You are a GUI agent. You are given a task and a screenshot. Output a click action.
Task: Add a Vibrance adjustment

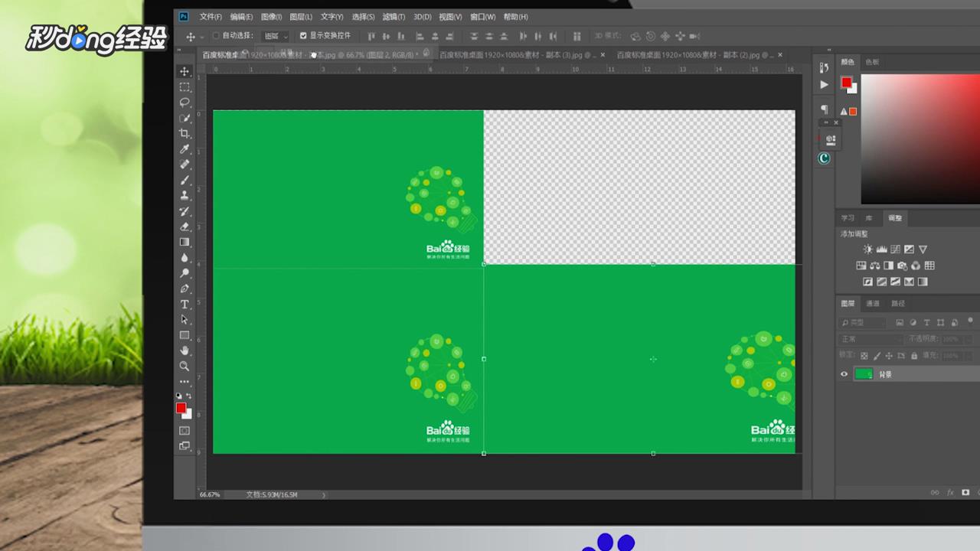[x=923, y=249]
